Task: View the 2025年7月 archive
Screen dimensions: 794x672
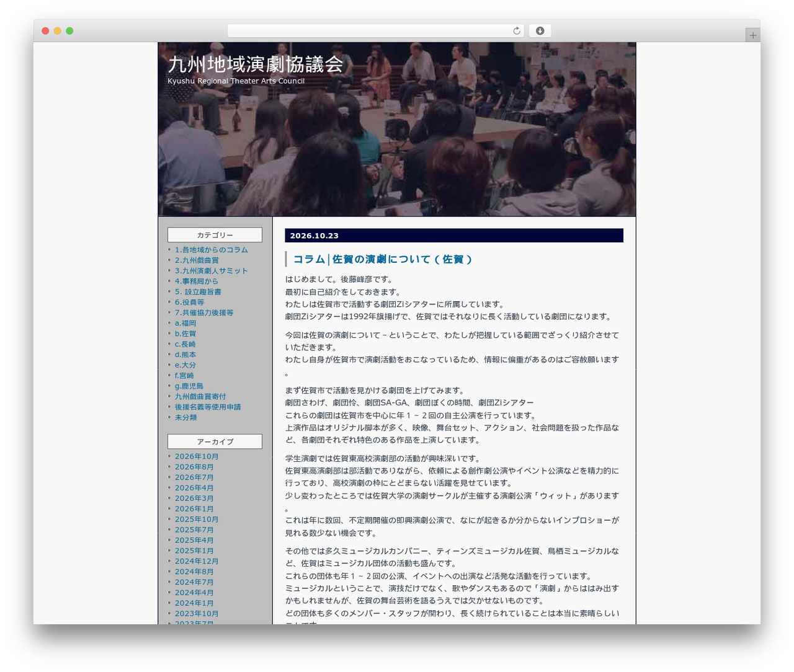Action: point(194,531)
